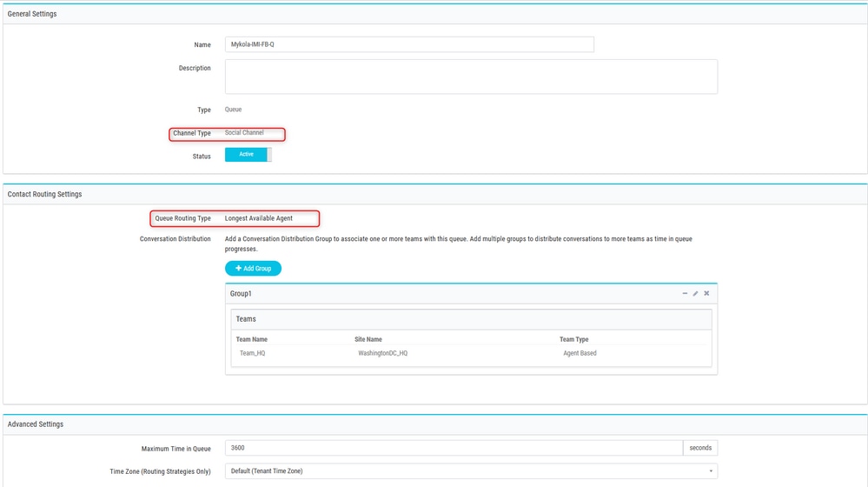This screenshot has width=868, height=487.
Task: Click the seconds unit label
Action: coord(700,448)
